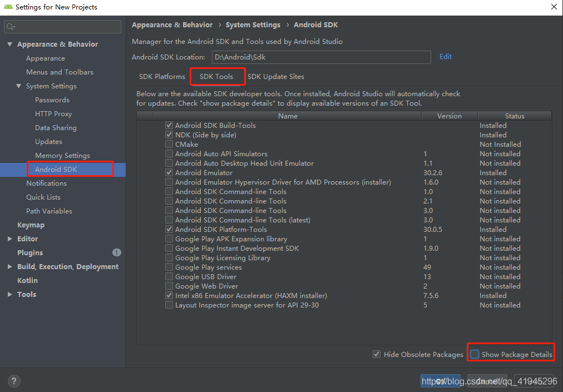Image resolution: width=563 pixels, height=392 pixels.
Task: Uncheck the Android Emulator checkbox
Action: [x=169, y=173]
